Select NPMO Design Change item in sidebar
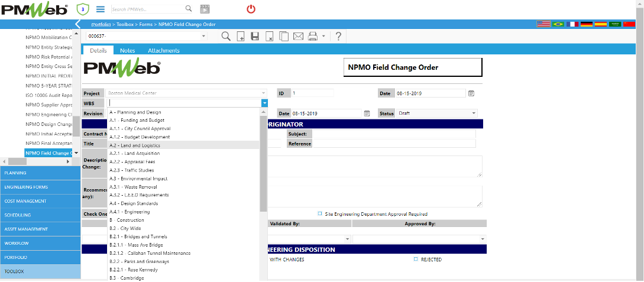Image resolution: width=644 pixels, height=282 pixels. point(49,124)
